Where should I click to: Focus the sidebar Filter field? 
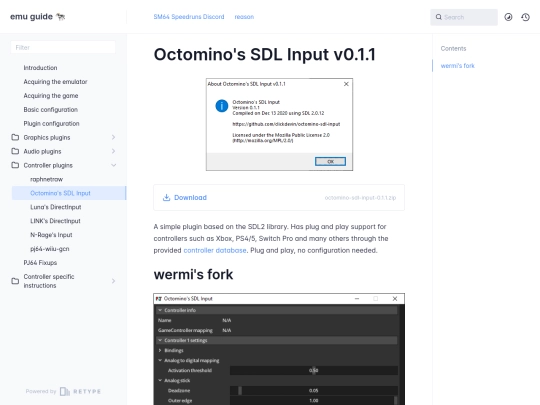click(x=63, y=47)
